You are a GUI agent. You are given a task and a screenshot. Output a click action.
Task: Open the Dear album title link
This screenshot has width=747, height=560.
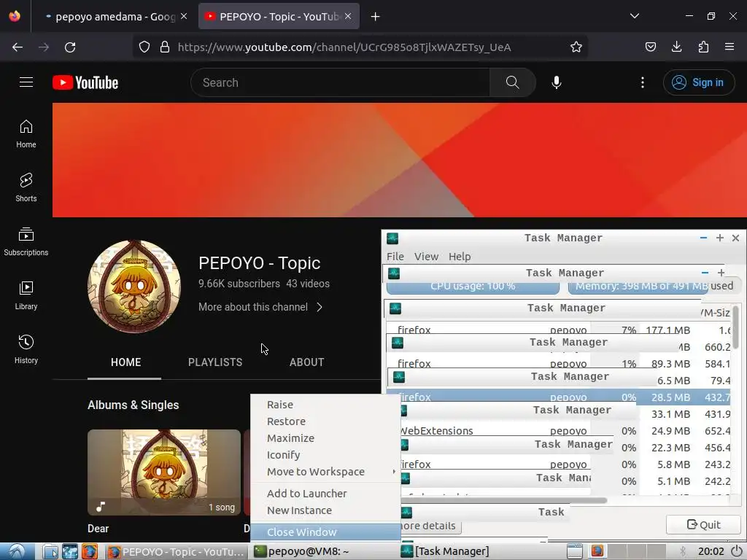pos(98,529)
